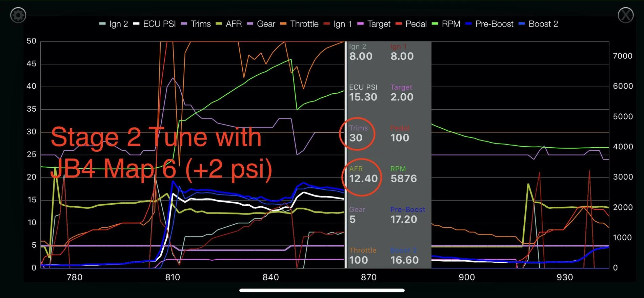The width and height of the screenshot is (644, 298).
Task: Close the chart with the X icon
Action: pyautogui.click(x=625, y=15)
